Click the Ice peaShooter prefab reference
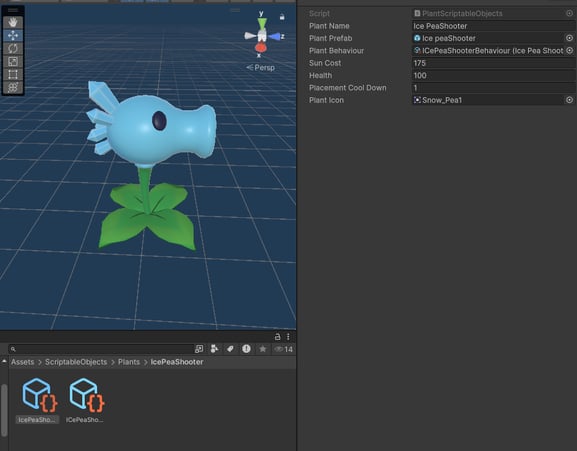The width and height of the screenshot is (577, 451). pos(488,38)
